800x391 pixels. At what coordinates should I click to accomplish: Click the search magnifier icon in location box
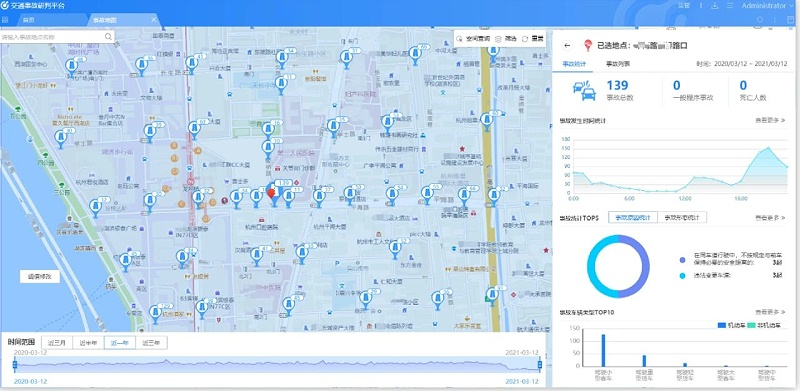pos(108,37)
